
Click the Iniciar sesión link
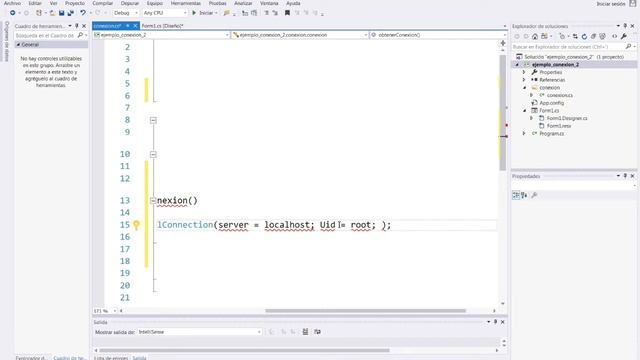611,4
